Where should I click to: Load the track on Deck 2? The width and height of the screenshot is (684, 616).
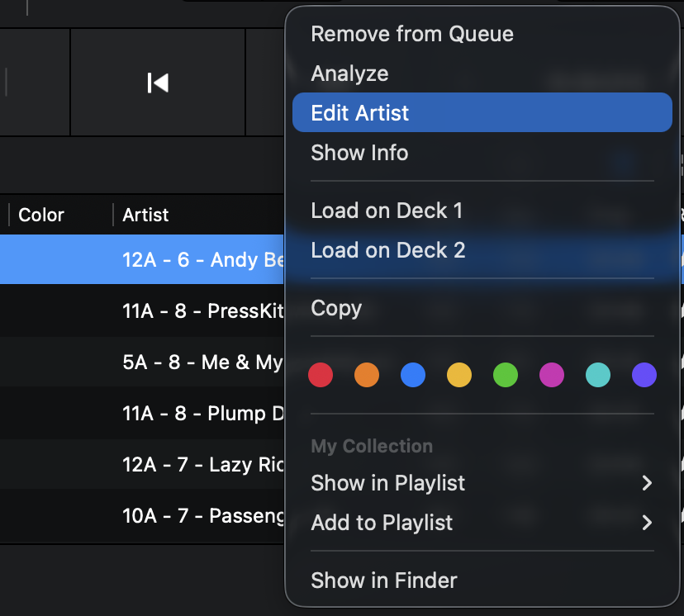click(x=387, y=250)
